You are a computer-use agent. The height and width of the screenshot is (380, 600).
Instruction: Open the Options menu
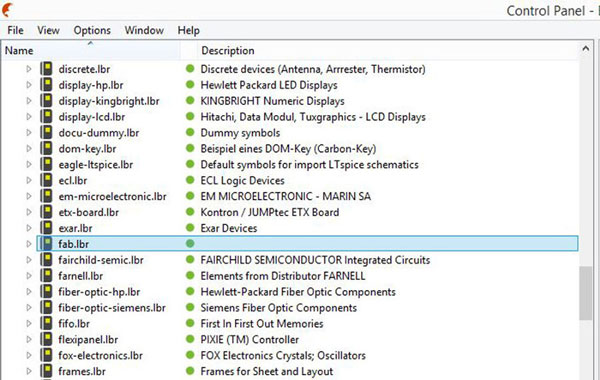(x=92, y=30)
